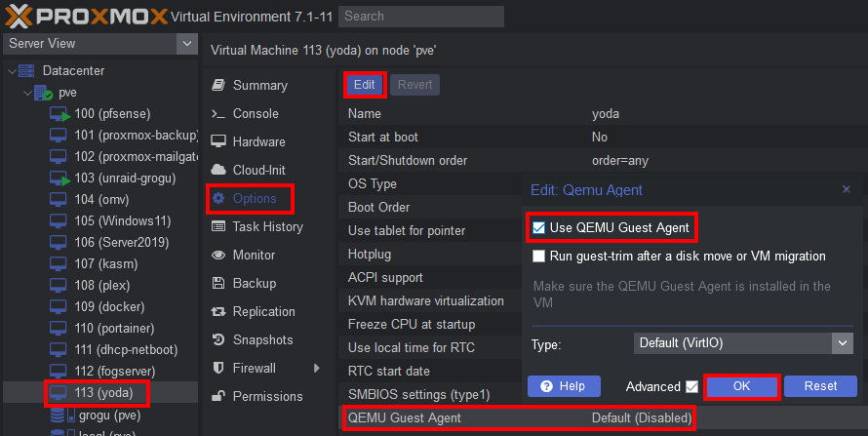Click the Backup floppy disk icon
The image size is (868, 436).
point(217,283)
